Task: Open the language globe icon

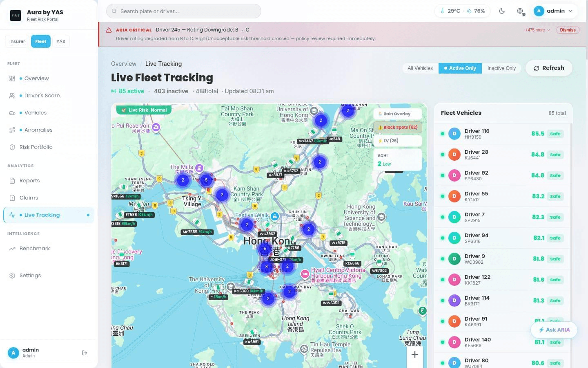Action: (x=521, y=11)
